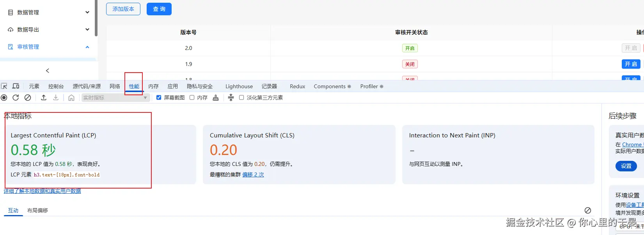Image resolution: width=644 pixels, height=235 pixels.
Task: Open 详细了解本地数据和真实用户数据 link
Action: (43, 191)
